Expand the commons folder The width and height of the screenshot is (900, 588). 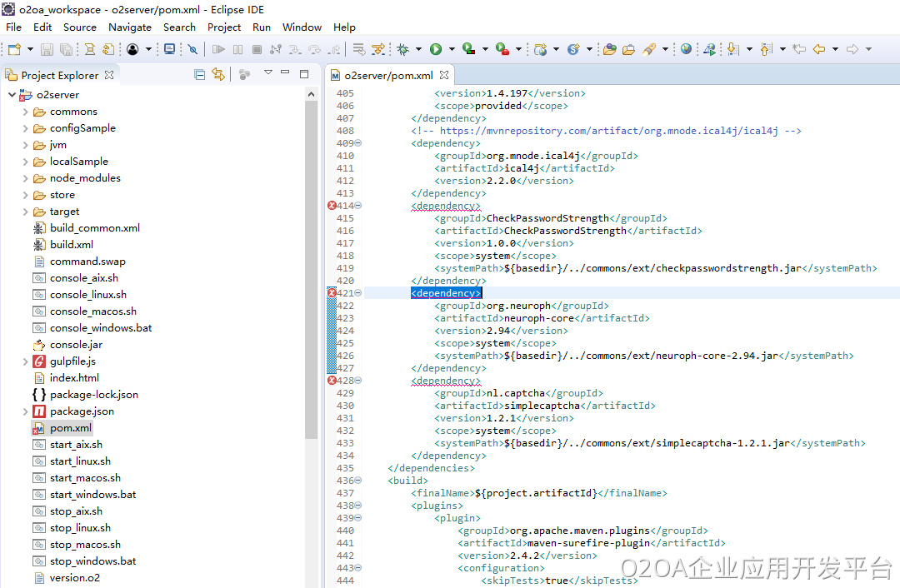26,112
